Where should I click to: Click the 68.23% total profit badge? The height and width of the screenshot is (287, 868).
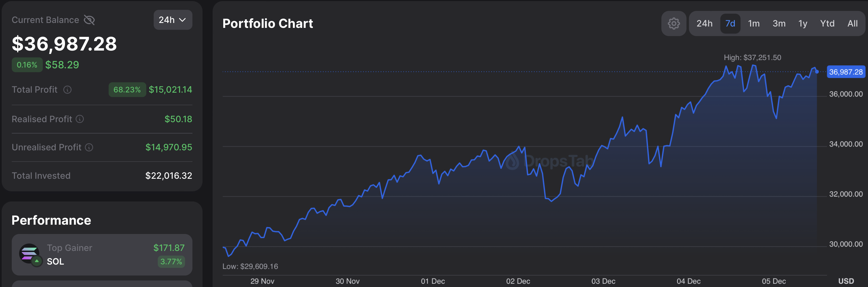127,90
